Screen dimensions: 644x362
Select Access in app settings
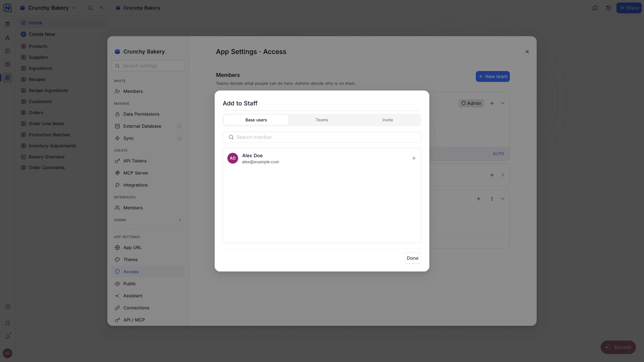coord(148,271)
